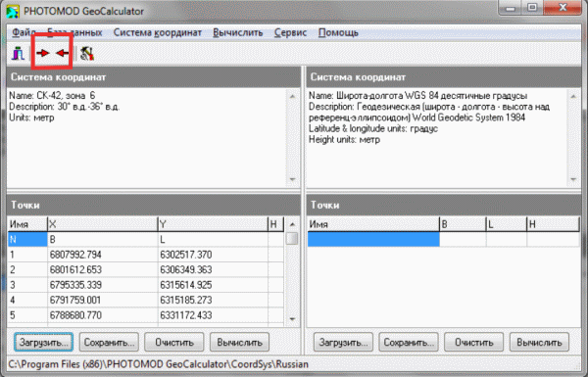
Task: Click the Имя column header in left table
Action: point(27,224)
